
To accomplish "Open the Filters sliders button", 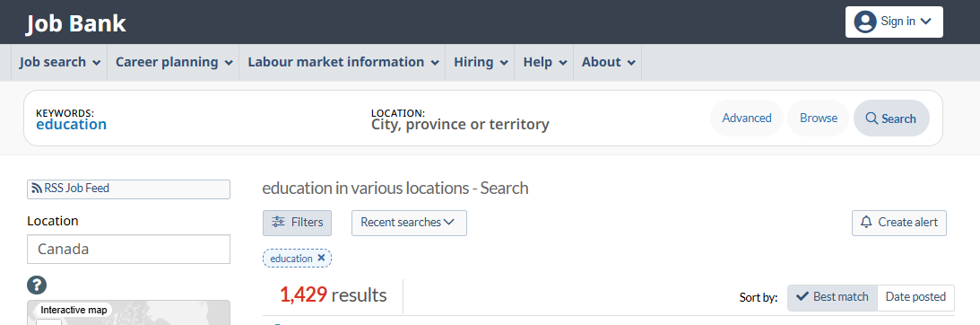I will click(297, 223).
